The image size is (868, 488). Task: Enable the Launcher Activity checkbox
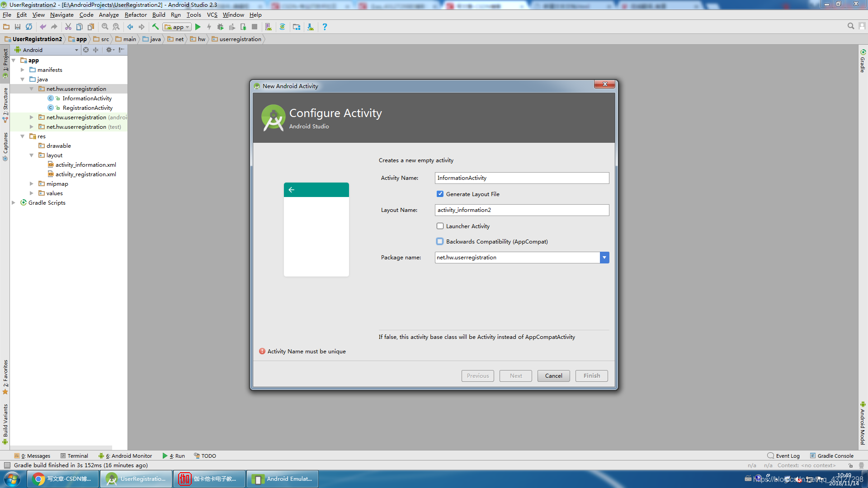pyautogui.click(x=440, y=226)
